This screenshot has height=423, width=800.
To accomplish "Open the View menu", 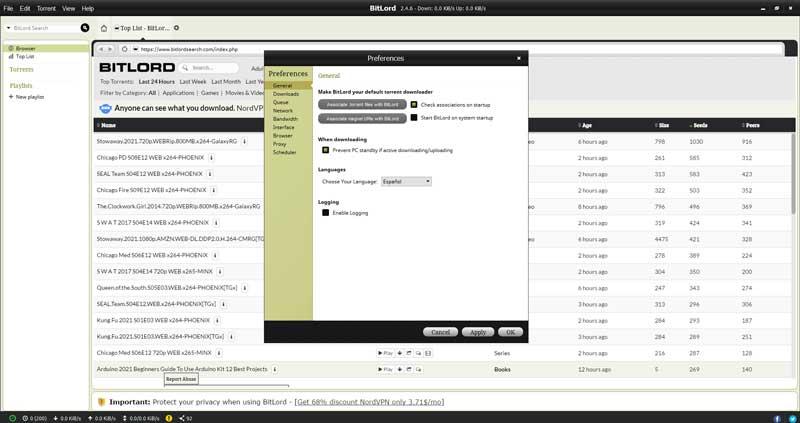I will click(x=68, y=9).
